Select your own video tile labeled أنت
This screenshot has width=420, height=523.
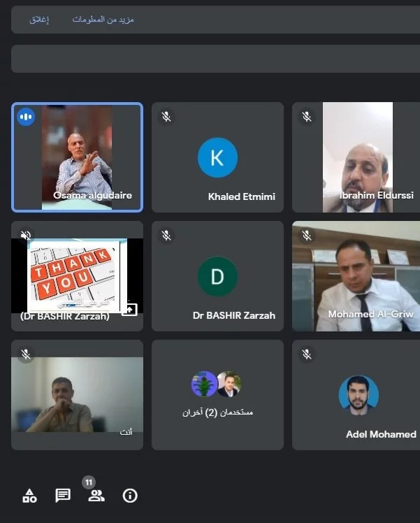tap(78, 395)
